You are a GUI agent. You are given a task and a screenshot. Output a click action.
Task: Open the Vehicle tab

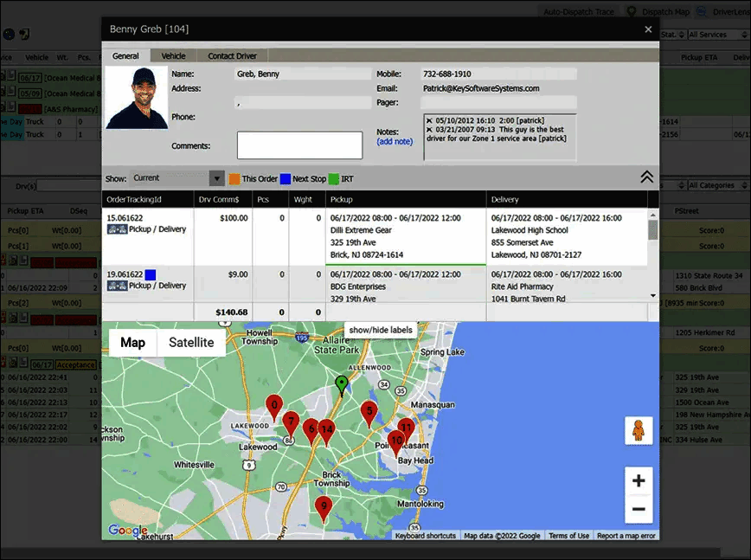[173, 56]
